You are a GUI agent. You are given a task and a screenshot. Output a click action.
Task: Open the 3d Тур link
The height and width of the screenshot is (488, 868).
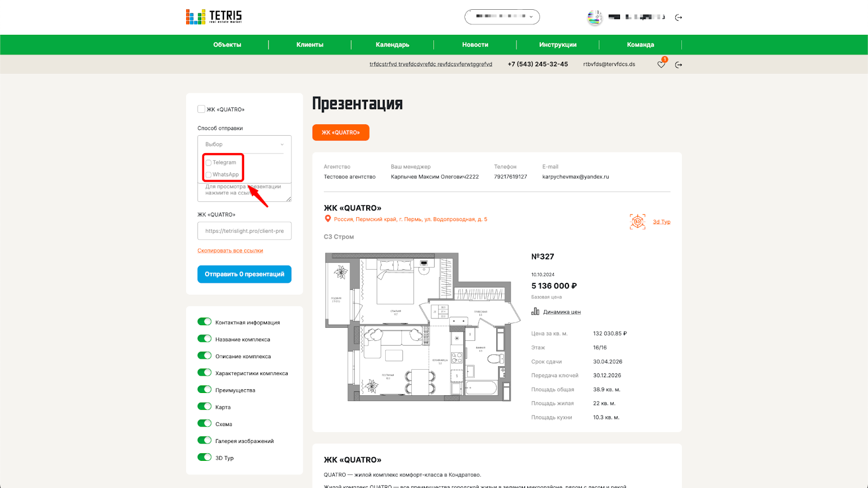click(661, 222)
